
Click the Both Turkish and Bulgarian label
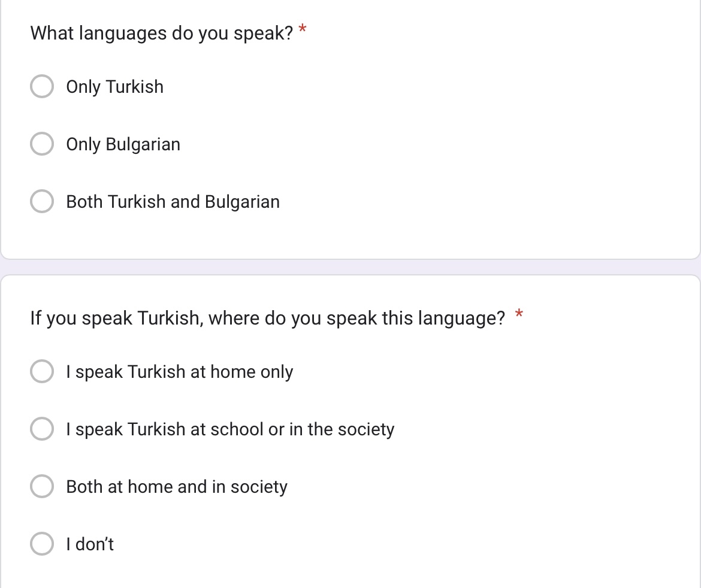pos(173,202)
